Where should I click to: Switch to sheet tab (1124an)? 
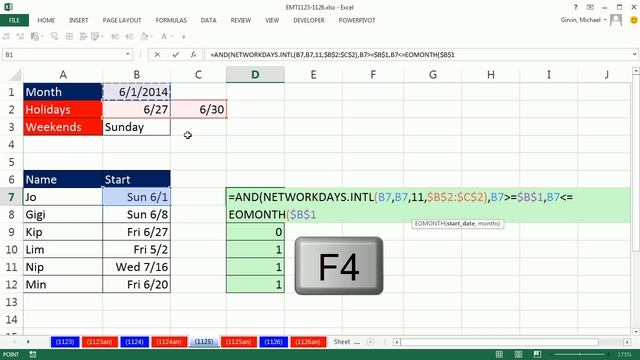(169, 342)
